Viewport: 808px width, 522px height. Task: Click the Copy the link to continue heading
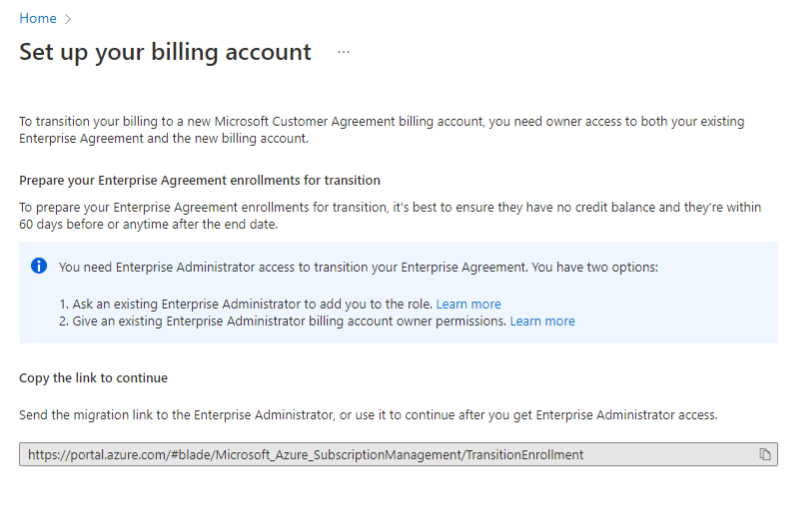[x=93, y=378]
